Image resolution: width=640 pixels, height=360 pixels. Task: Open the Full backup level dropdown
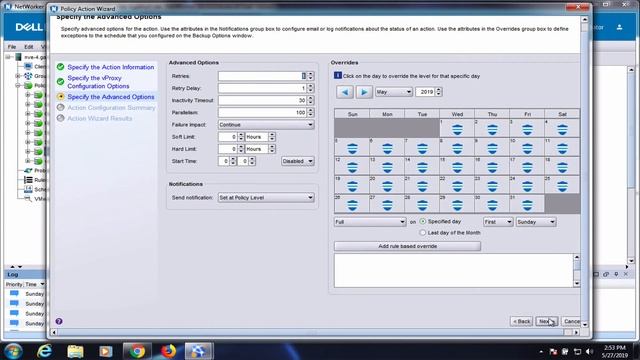click(x=370, y=222)
